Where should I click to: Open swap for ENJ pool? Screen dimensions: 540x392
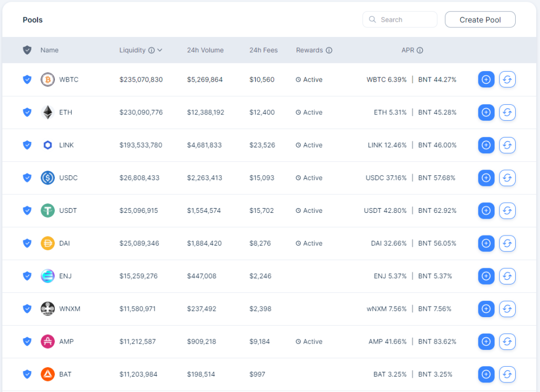pyautogui.click(x=507, y=276)
